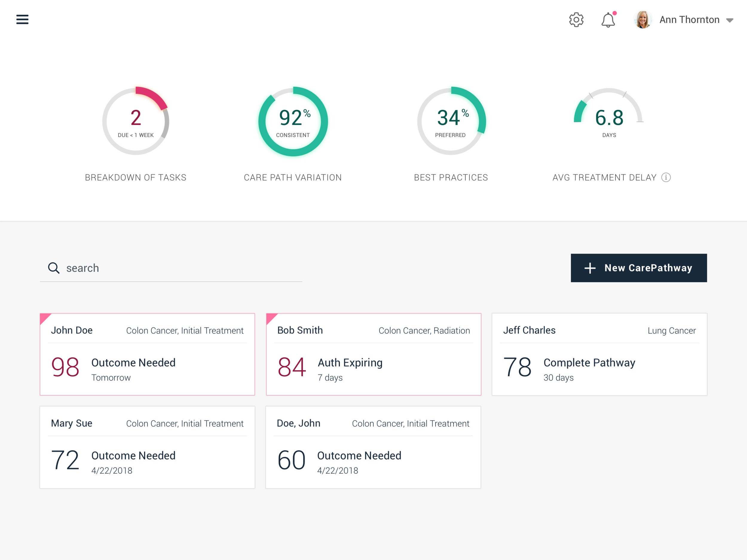Select Outcome Needed Tomorrow task

(x=133, y=370)
